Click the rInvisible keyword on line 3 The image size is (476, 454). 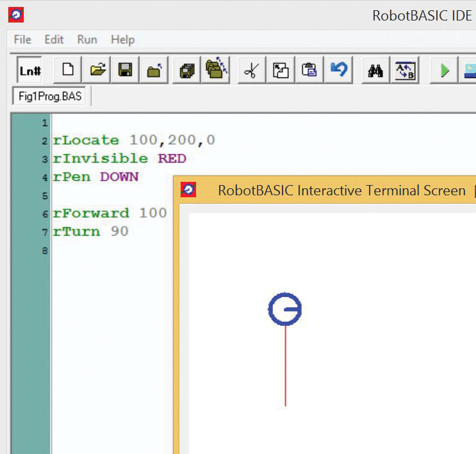100,158
